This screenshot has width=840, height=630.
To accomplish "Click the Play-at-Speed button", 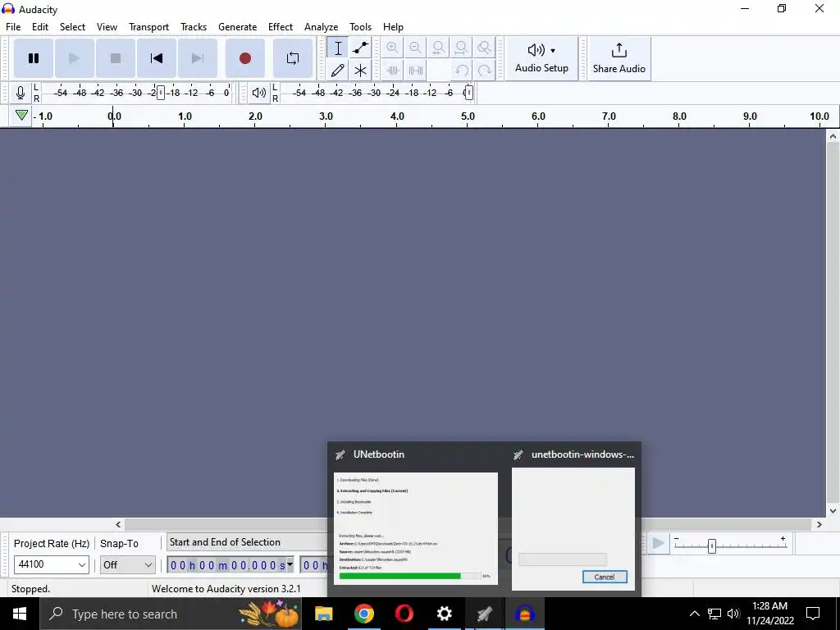I will tap(659, 544).
